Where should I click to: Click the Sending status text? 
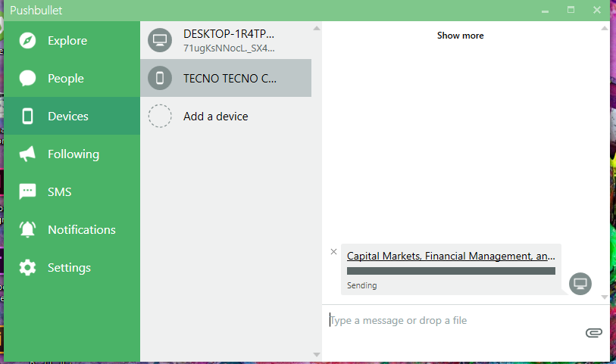(362, 285)
